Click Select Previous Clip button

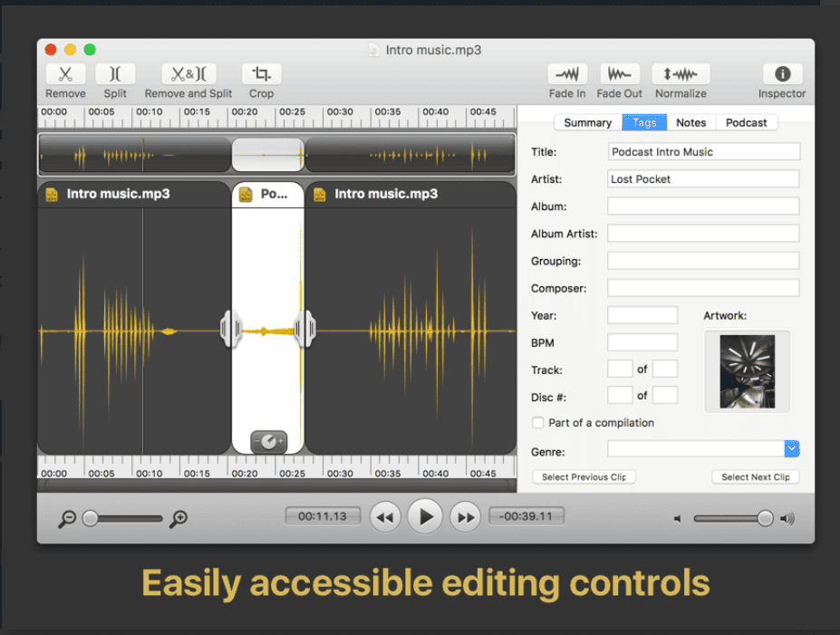tap(584, 476)
